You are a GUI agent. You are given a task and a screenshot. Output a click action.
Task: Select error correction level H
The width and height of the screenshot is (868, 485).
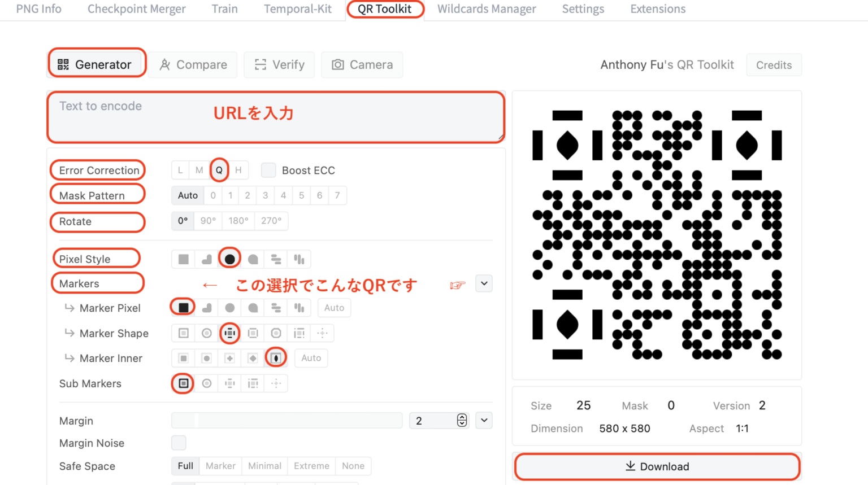click(238, 170)
